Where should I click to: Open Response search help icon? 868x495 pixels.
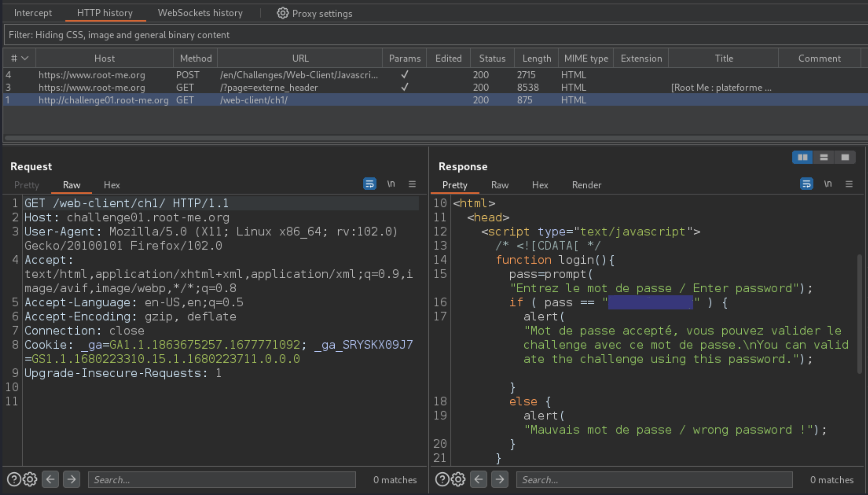(x=442, y=479)
